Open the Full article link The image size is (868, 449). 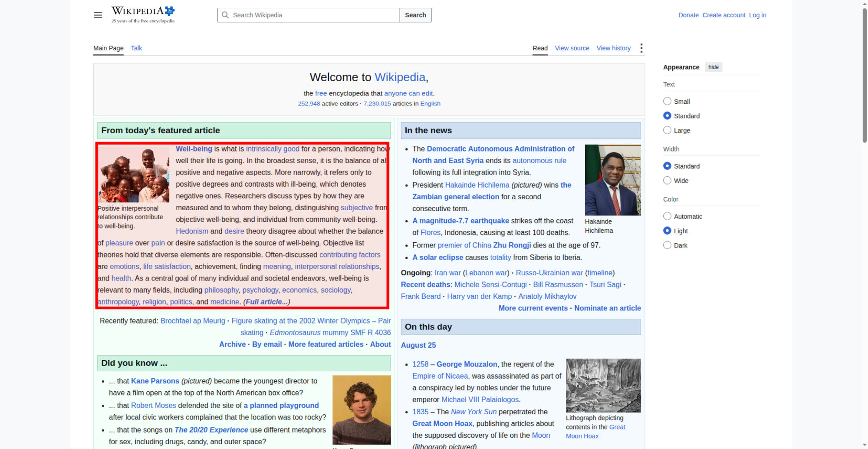coord(266,302)
